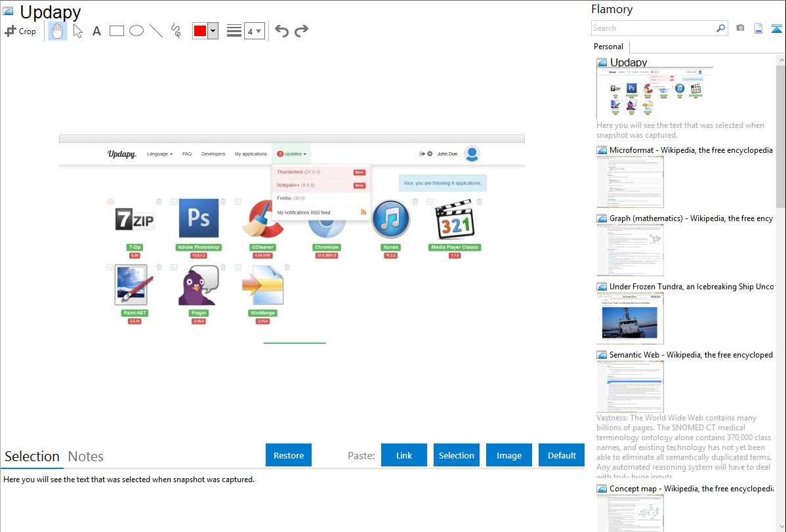Image resolution: width=786 pixels, height=532 pixels.
Task: Click the WinMerge document icon
Action: pos(262,285)
